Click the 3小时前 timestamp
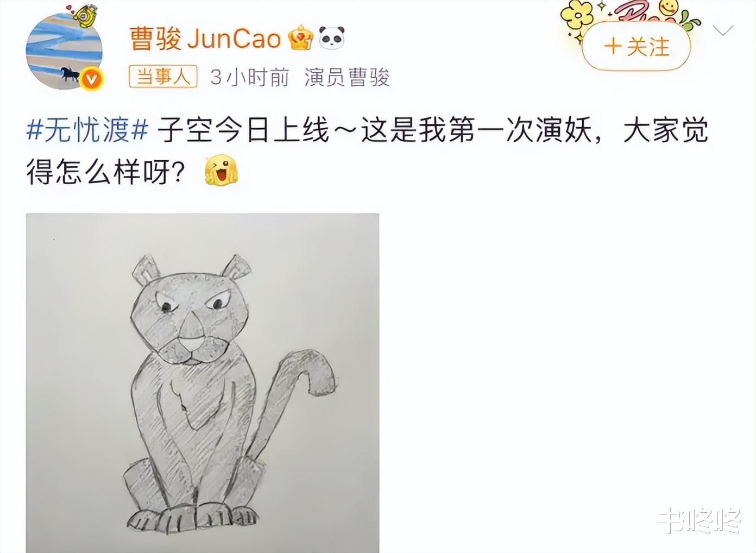This screenshot has height=553, width=756. 249,78
